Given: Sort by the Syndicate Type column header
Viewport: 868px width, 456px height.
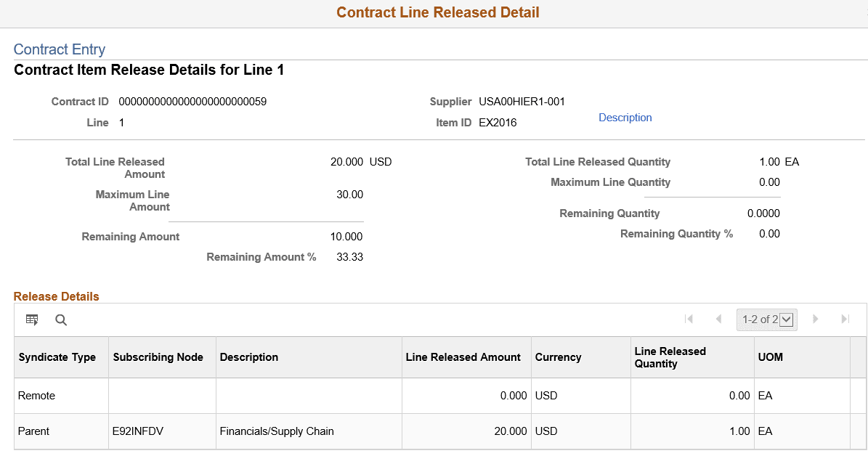Looking at the screenshot, I should 57,357.
